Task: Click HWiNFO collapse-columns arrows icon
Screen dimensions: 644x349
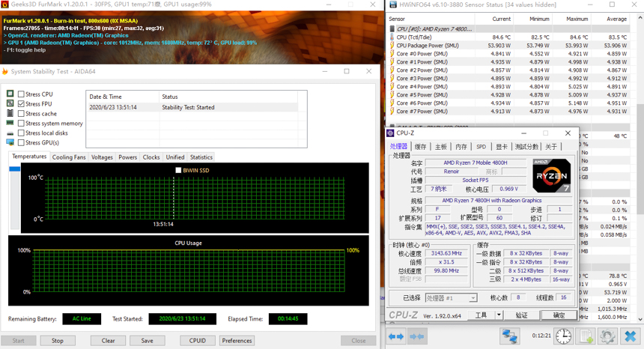Action: 417,337
